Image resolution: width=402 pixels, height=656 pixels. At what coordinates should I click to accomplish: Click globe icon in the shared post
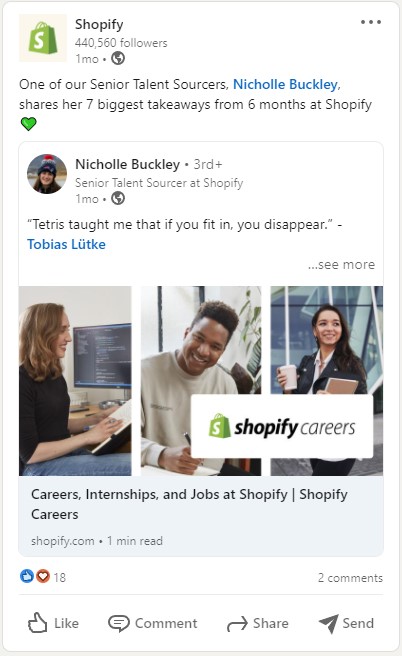pyautogui.click(x=118, y=198)
